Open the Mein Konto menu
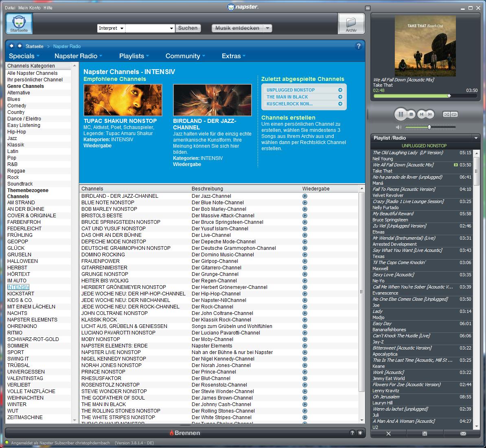The height and width of the screenshot is (448, 486). point(29,8)
